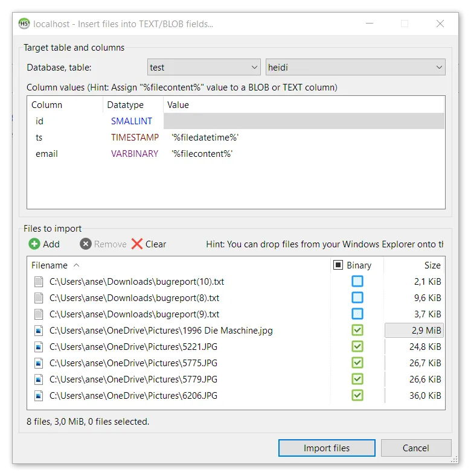471x476 pixels.
Task: Click the Size column header
Action: click(x=432, y=265)
